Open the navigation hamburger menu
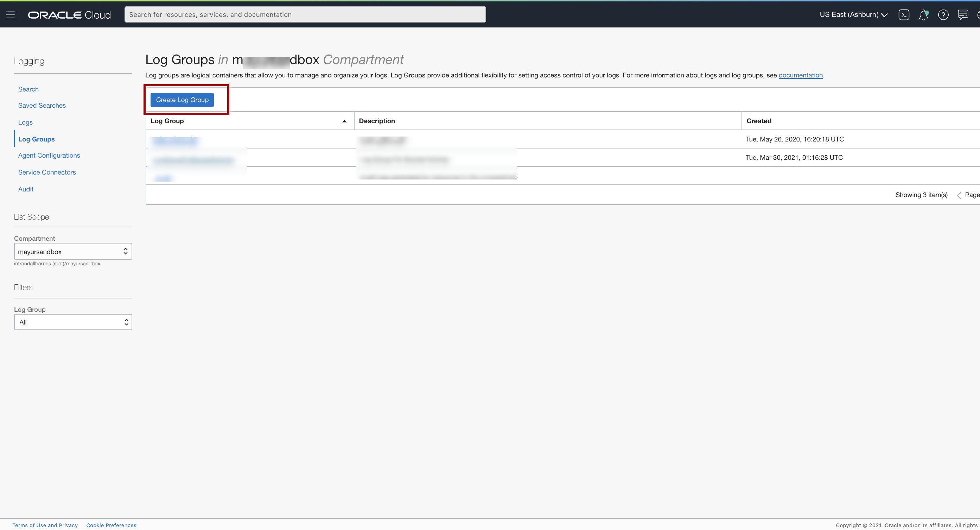This screenshot has width=980, height=530. (x=10, y=14)
